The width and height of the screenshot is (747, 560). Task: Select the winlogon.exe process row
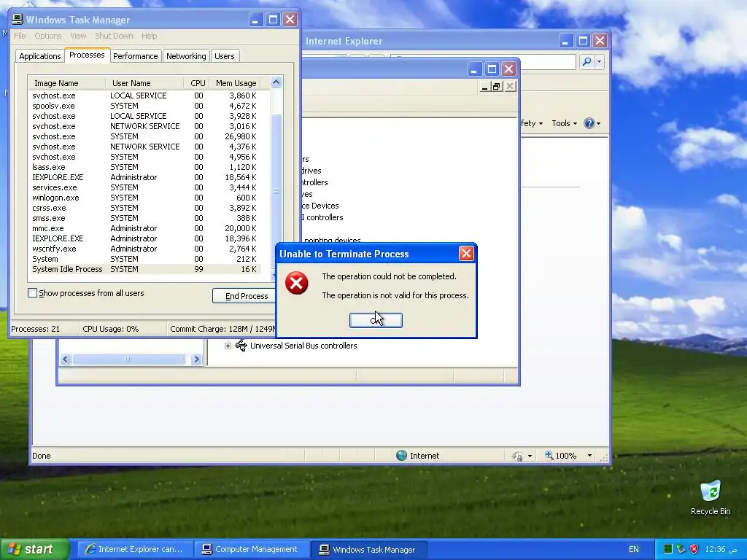(x=145, y=198)
